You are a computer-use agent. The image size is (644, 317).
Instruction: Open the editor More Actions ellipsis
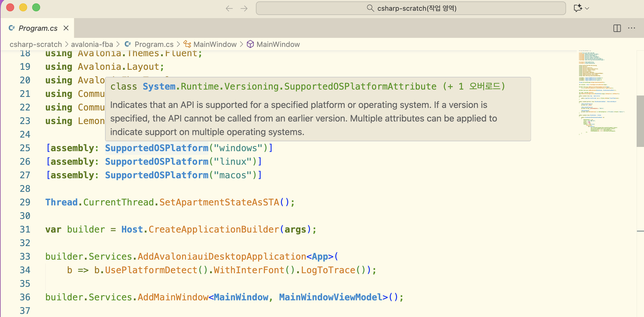632,28
